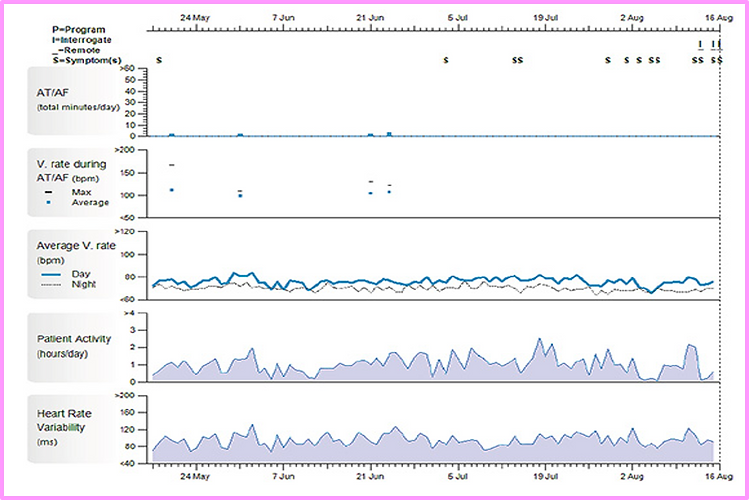Viewport: 749px width, 500px height.
Task: Select the '30' tick on the AT/AF axis
Action: click(x=130, y=102)
